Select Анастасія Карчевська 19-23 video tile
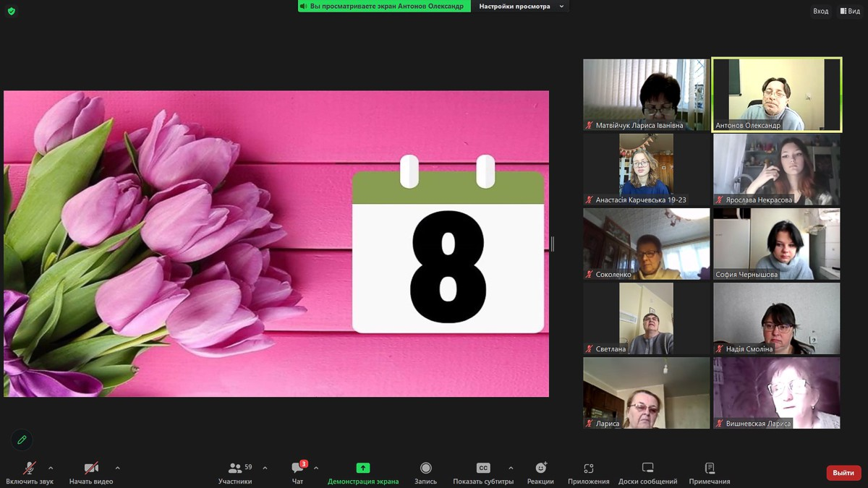The height and width of the screenshot is (488, 868). [647, 169]
